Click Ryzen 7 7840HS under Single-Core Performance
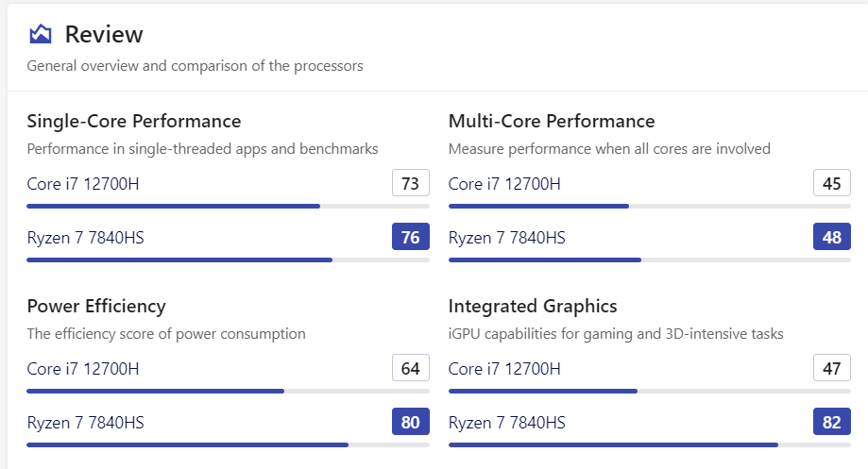This screenshot has width=868, height=469. coord(85,238)
